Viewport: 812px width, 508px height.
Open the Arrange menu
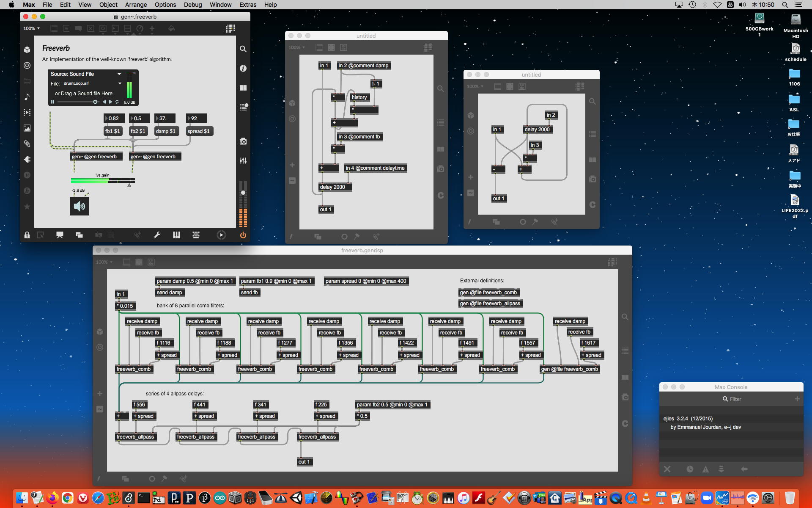136,5
